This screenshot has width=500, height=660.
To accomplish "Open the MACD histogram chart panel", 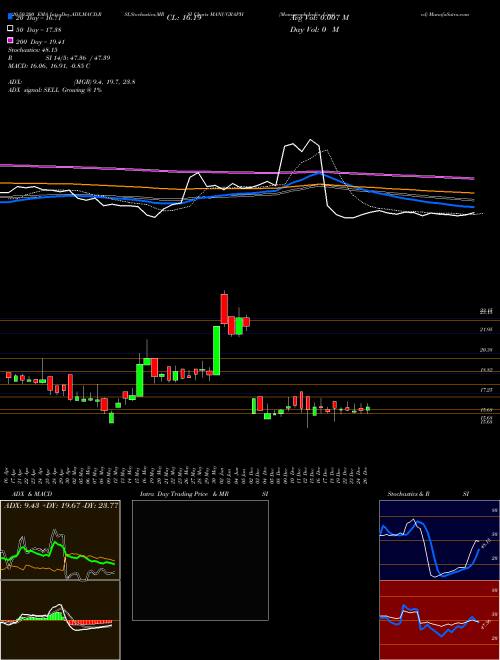I will 60,620.
